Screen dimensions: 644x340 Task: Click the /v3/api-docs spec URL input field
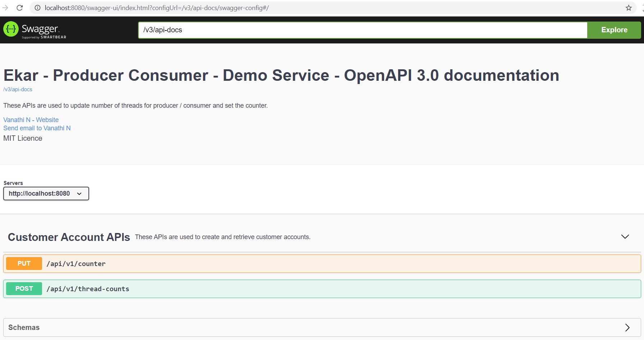[363, 30]
